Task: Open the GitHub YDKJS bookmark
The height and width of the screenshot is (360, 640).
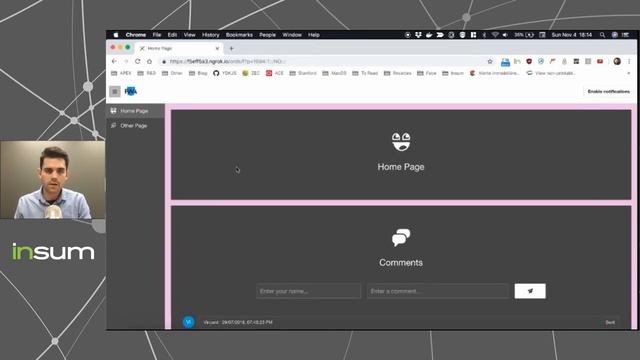Action: point(224,73)
